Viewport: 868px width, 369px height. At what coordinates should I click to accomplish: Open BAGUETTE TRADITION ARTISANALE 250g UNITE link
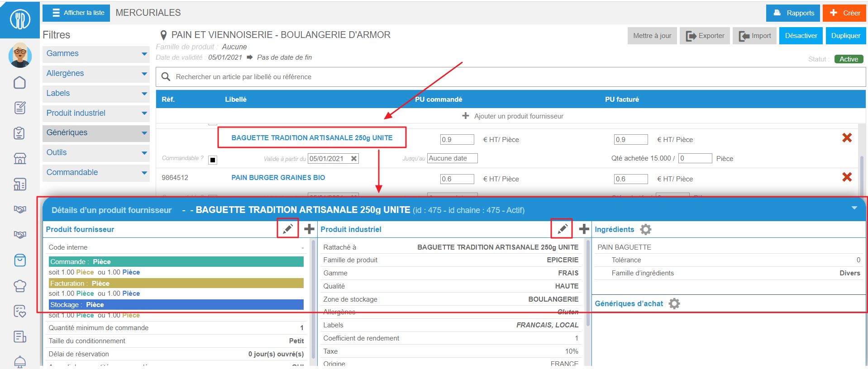[x=312, y=138]
